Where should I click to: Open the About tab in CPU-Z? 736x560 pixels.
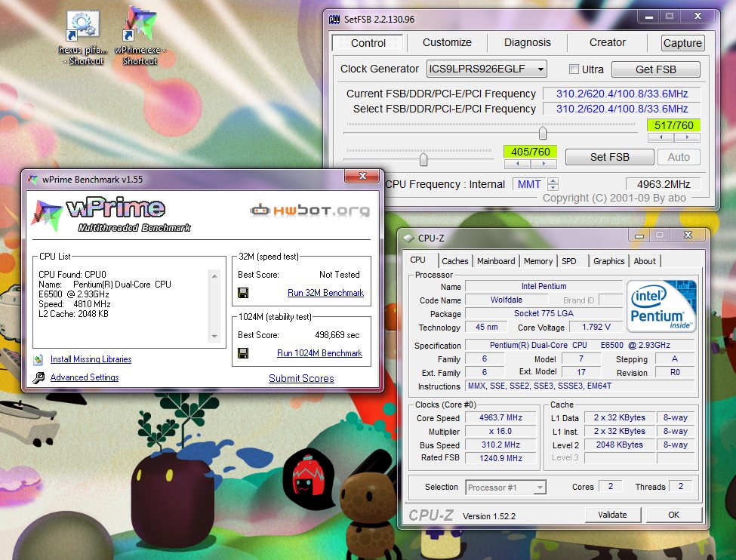(x=645, y=261)
